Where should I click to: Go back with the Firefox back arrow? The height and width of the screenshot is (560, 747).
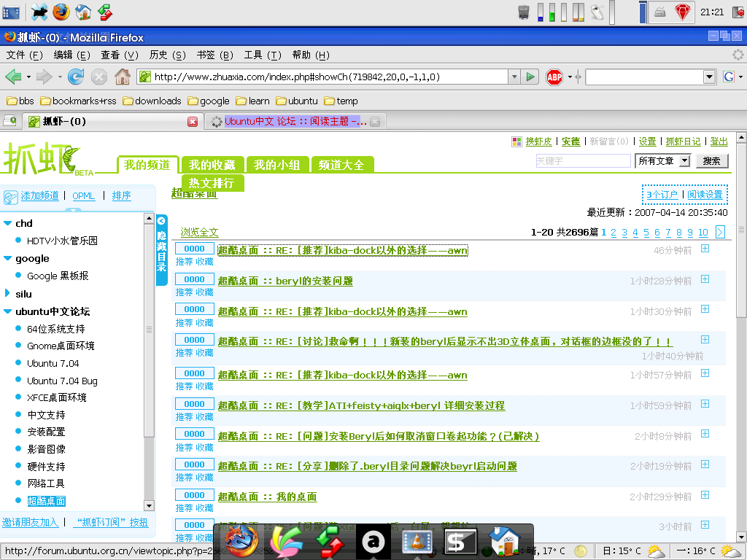13,76
